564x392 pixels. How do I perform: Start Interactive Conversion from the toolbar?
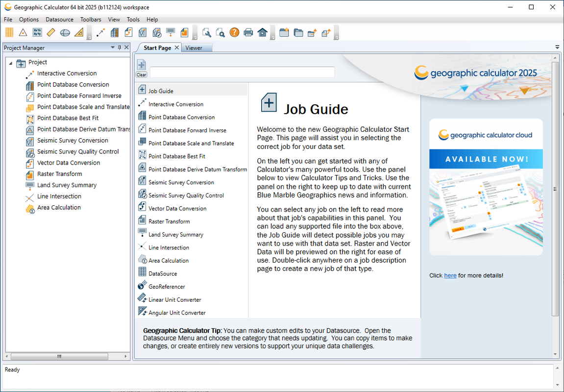click(101, 32)
